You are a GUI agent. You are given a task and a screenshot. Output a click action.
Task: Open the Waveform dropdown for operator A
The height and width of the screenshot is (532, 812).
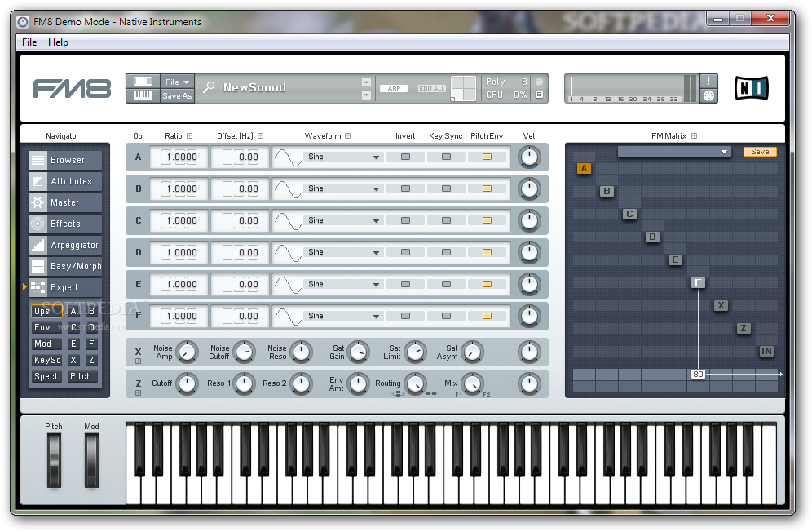pyautogui.click(x=343, y=157)
